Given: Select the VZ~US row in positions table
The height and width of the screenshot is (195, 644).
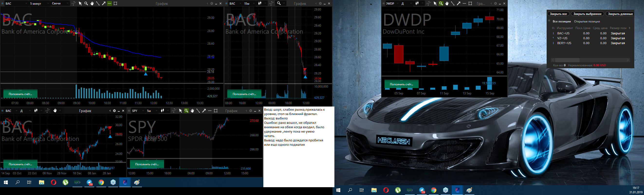Looking at the screenshot, I should [x=590, y=38].
